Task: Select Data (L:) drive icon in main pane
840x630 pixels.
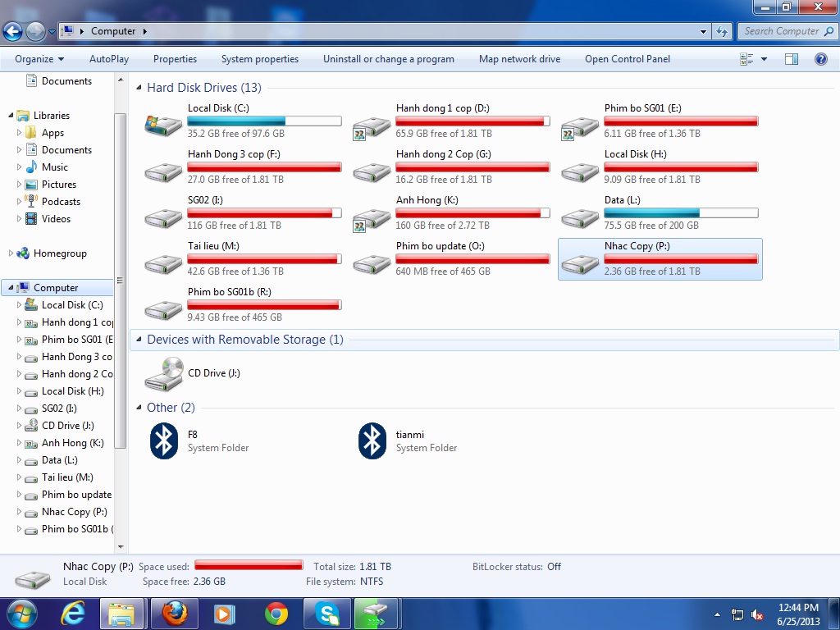Action: [x=580, y=218]
